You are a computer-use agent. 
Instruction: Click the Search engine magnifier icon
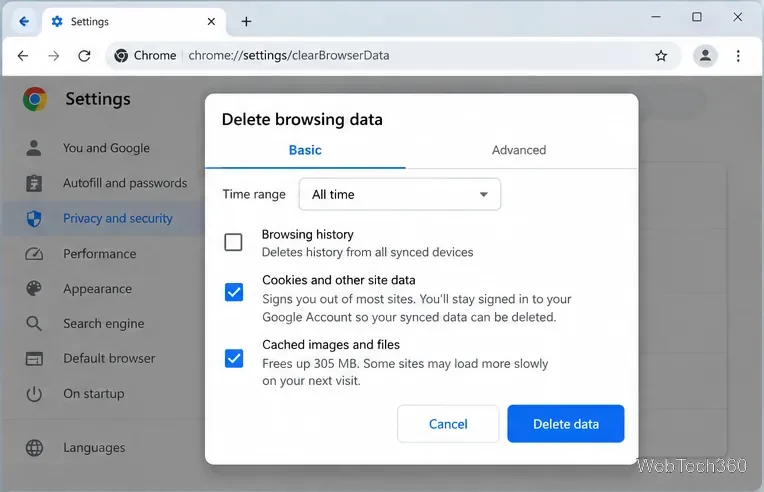(34, 323)
